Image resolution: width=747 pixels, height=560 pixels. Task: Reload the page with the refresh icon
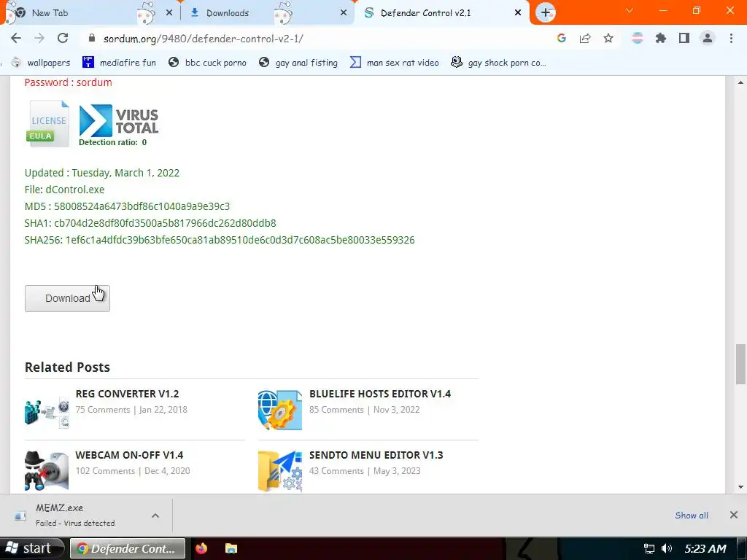63,38
